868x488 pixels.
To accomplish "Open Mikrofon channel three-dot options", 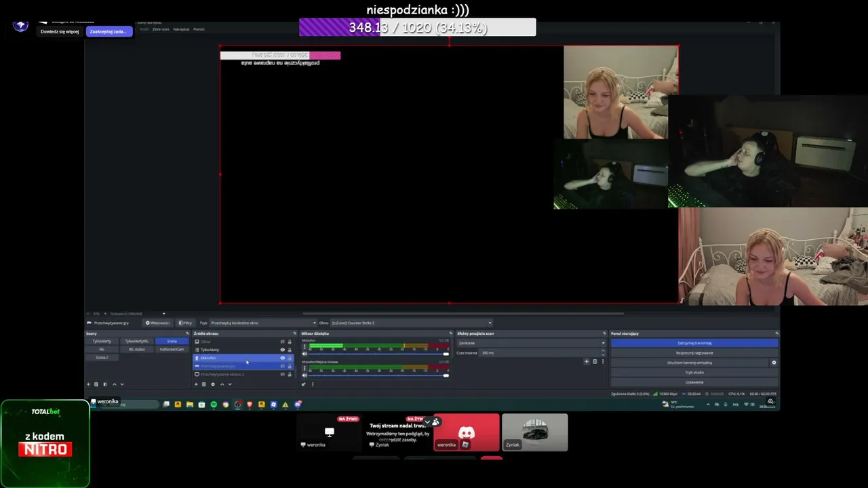I will (304, 346).
